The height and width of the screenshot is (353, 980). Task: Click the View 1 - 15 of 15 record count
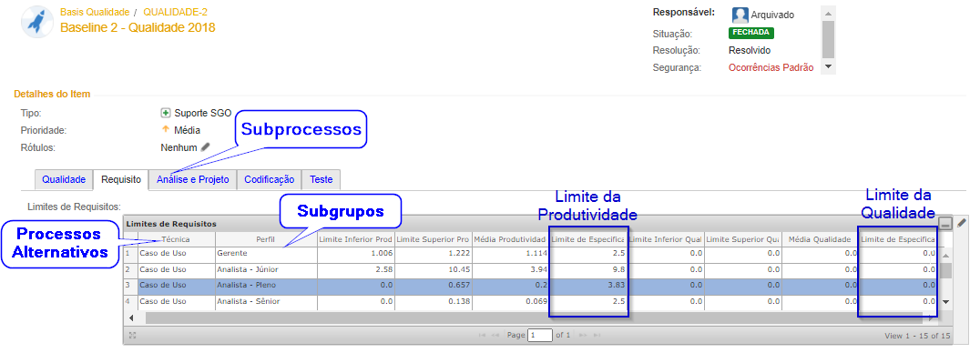(917, 336)
